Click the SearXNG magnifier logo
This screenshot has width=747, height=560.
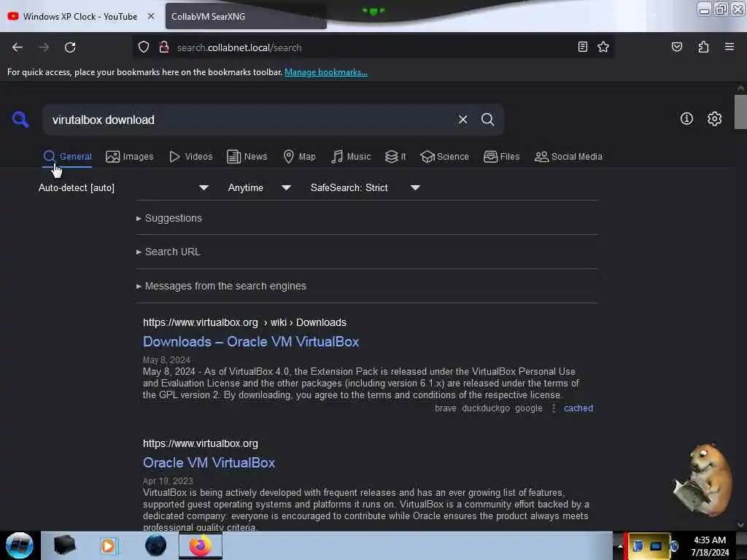coord(20,119)
